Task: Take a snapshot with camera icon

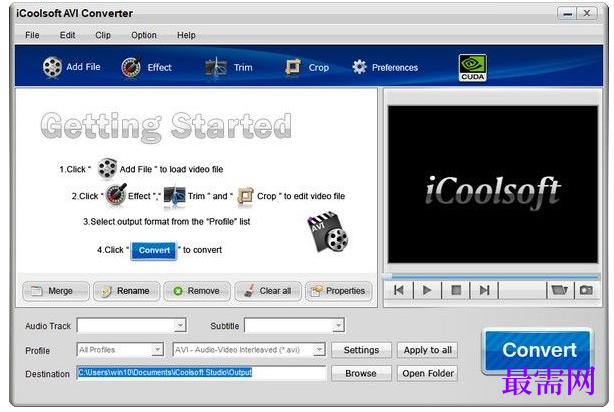Action: 586,290
